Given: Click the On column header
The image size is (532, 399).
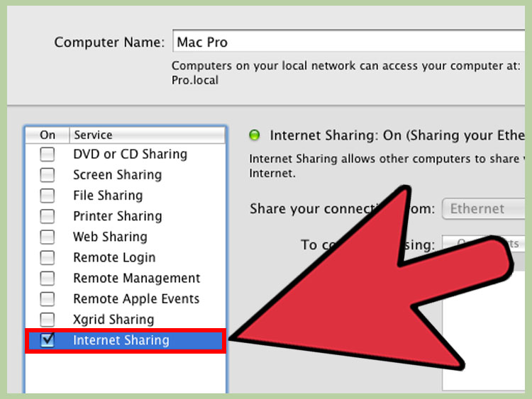Looking at the screenshot, I should (48, 135).
